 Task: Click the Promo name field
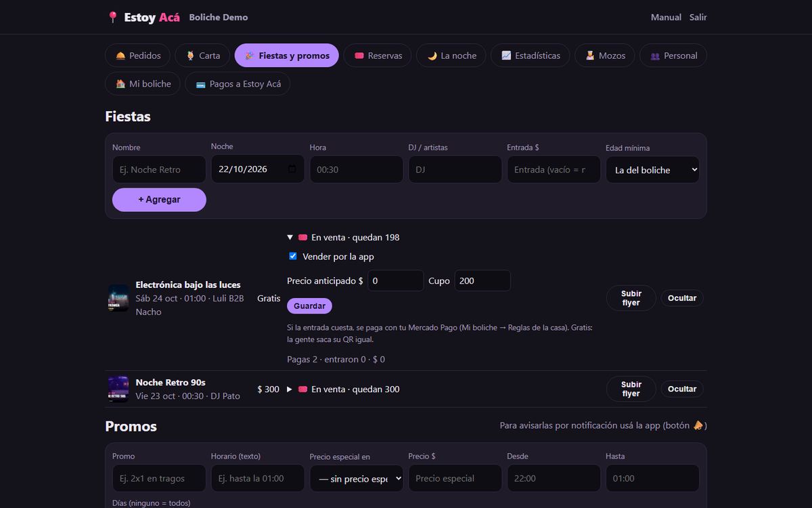tap(159, 478)
